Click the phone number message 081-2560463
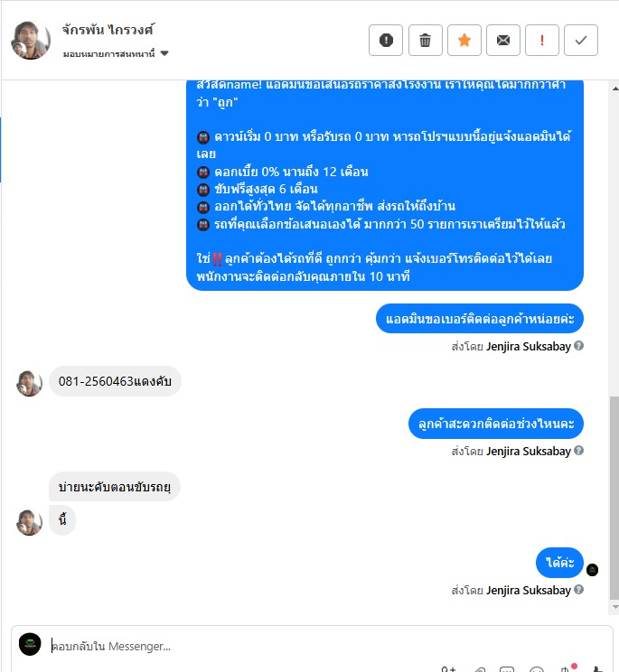This screenshot has width=619, height=672. click(115, 381)
